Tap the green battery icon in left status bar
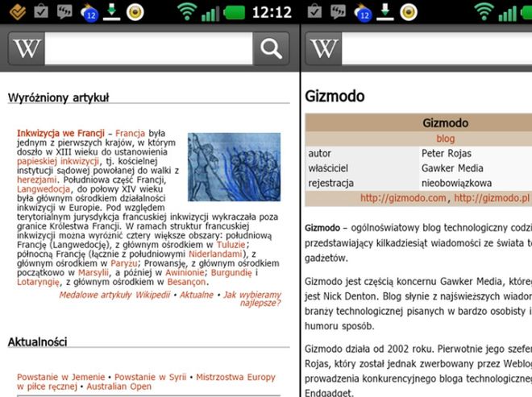 (x=235, y=13)
